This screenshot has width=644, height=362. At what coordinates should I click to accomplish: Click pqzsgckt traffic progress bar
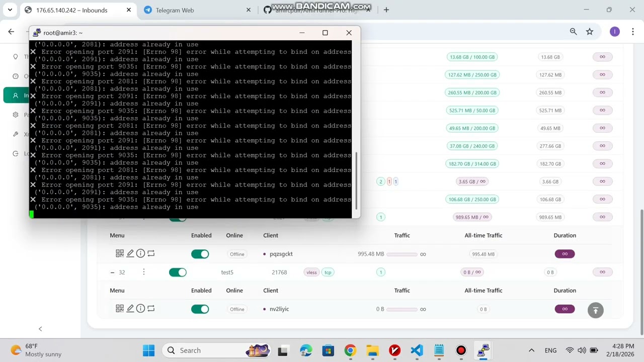click(402, 254)
